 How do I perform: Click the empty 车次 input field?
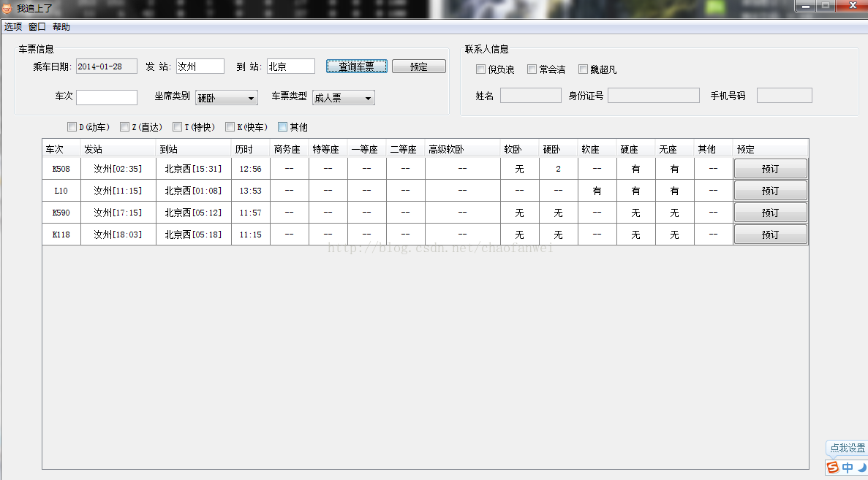pyautogui.click(x=106, y=97)
